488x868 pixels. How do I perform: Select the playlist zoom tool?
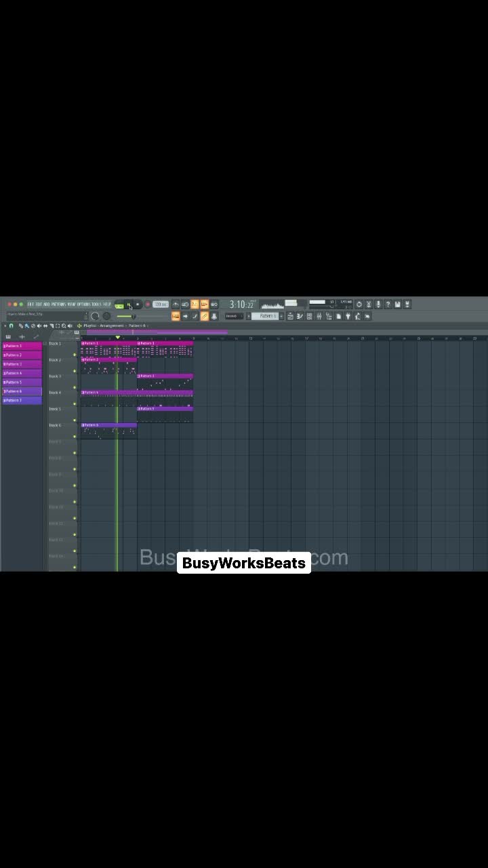tap(64, 325)
